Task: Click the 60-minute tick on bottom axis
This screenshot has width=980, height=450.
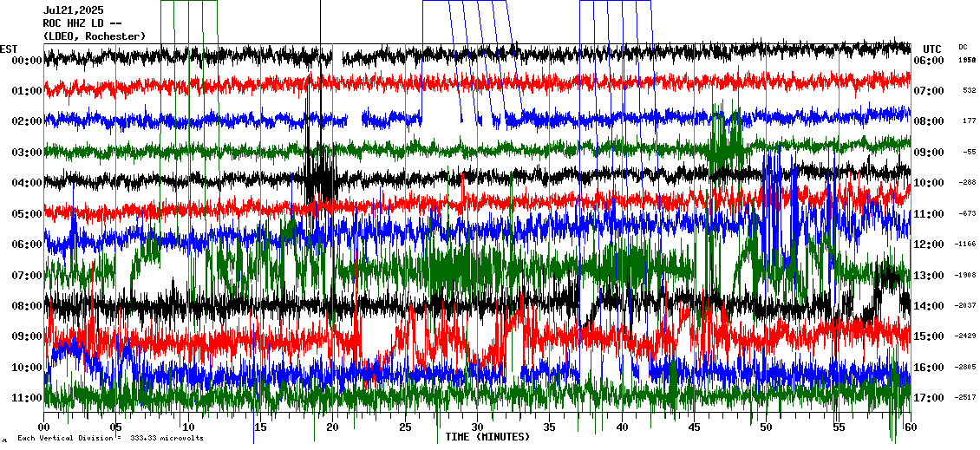Action: point(910,427)
